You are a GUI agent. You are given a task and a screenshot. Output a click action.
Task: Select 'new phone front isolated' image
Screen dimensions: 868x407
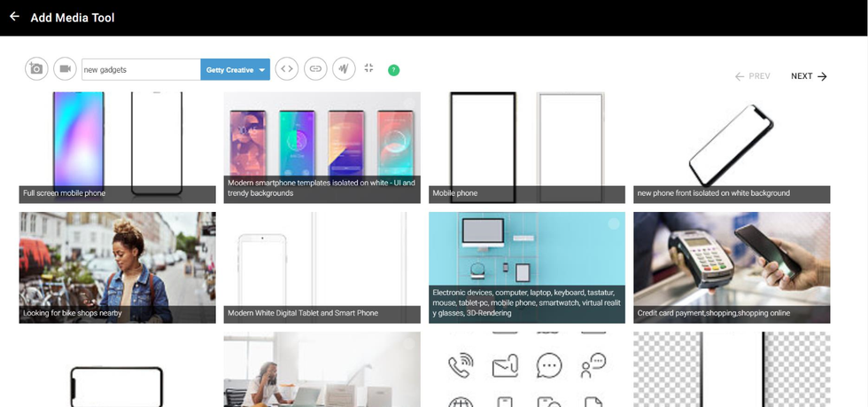tap(732, 146)
